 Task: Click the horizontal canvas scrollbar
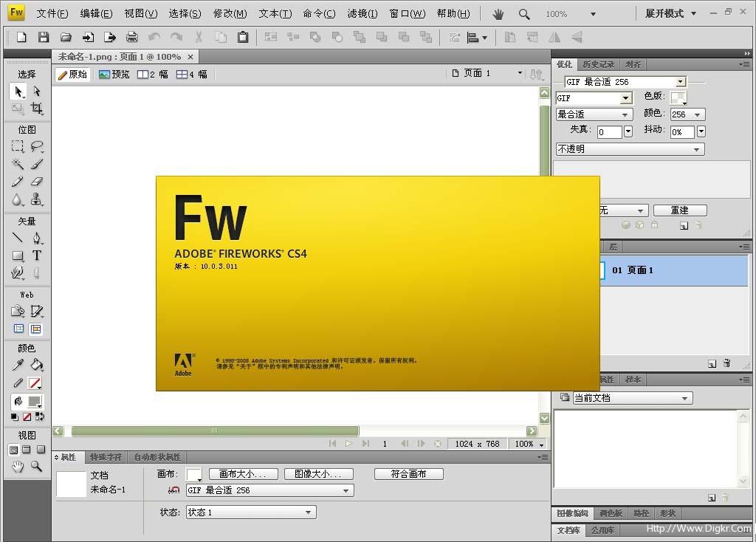[215, 430]
